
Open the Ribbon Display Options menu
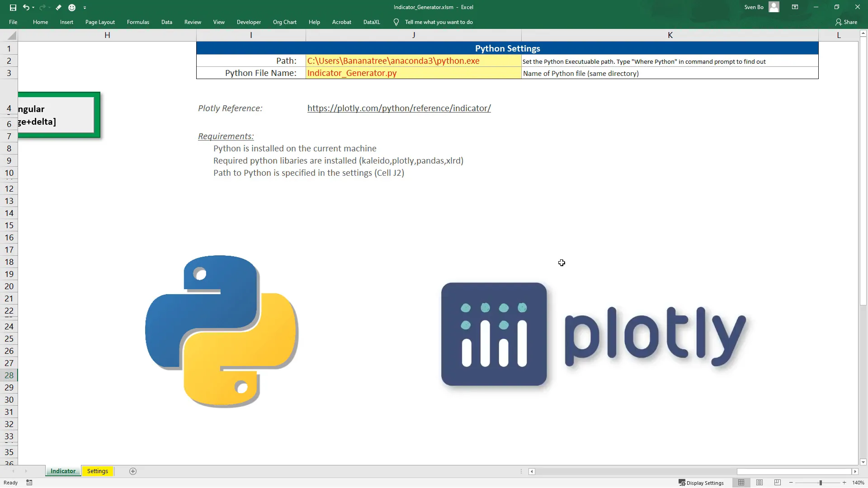coord(795,7)
